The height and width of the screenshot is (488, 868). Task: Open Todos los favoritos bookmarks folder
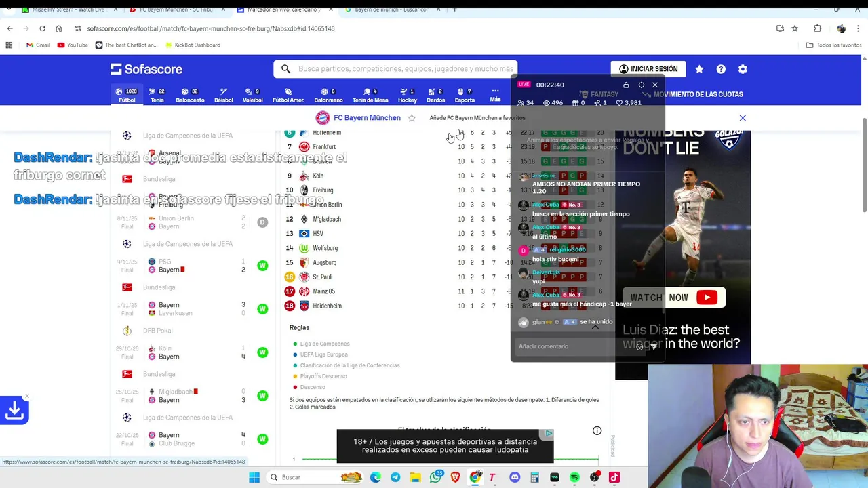(833, 45)
